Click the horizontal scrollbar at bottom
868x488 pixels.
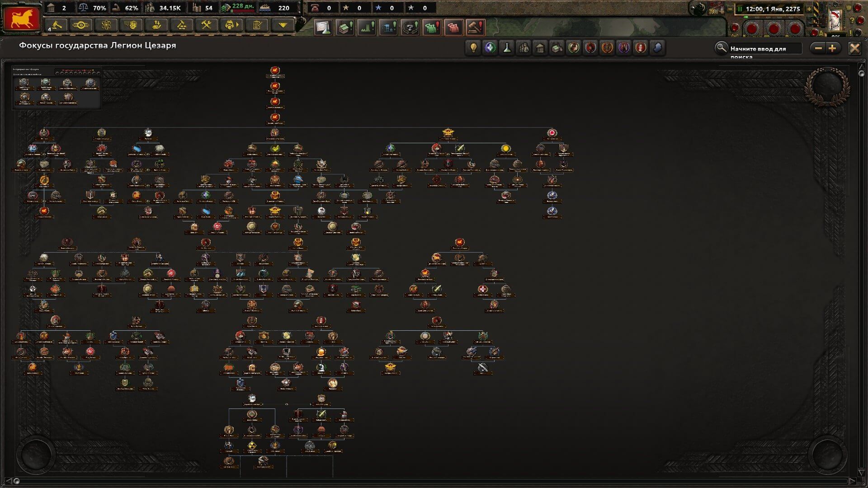coord(434,481)
